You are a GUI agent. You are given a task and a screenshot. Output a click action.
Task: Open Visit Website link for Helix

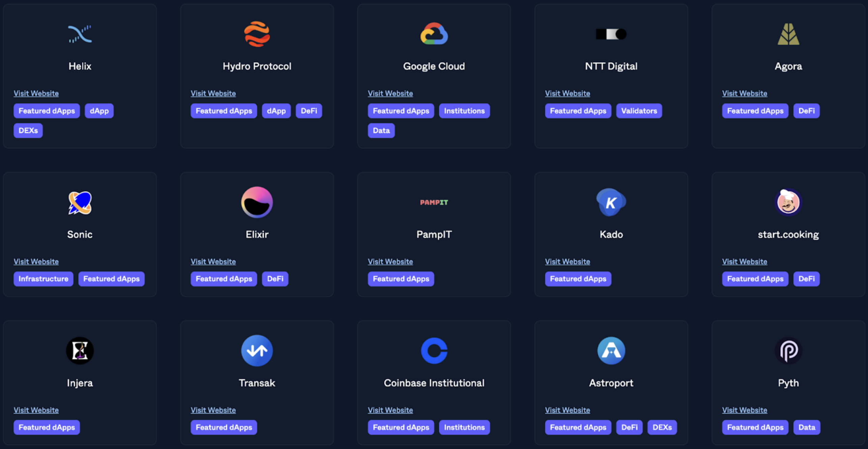36,93
